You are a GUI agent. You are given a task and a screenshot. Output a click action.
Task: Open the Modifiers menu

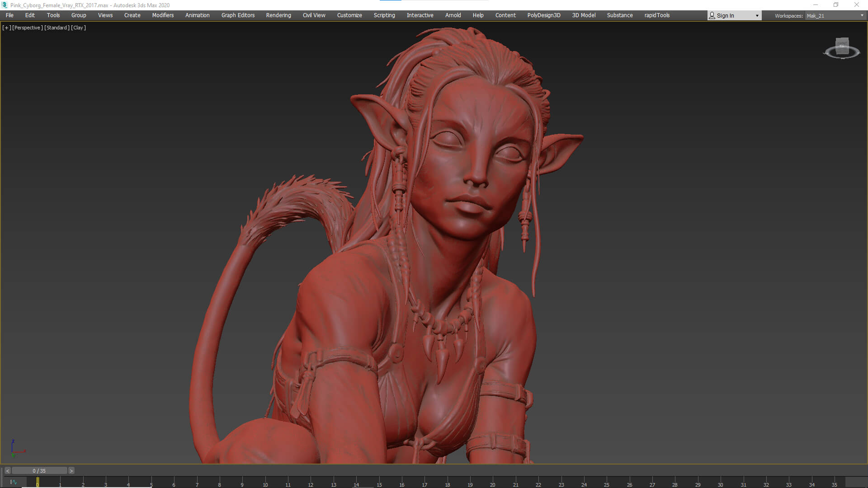pos(163,15)
